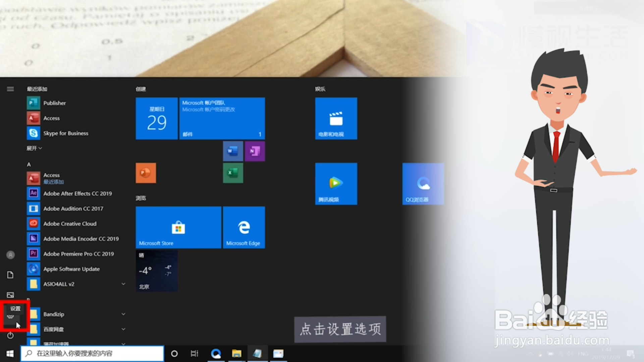Click the Power button icon
The width and height of the screenshot is (644, 362).
pos(10,335)
